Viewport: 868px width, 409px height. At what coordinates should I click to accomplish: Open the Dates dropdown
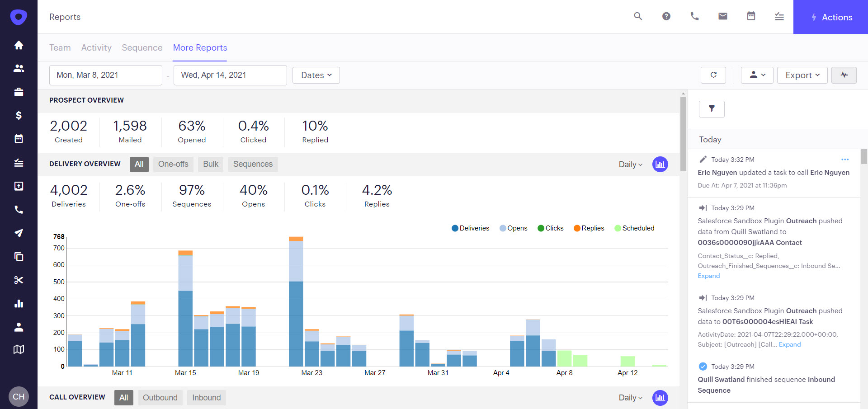tap(316, 75)
